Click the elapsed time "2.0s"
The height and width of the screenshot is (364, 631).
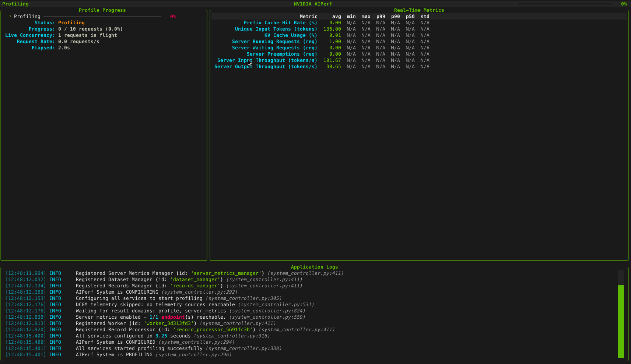tap(64, 48)
